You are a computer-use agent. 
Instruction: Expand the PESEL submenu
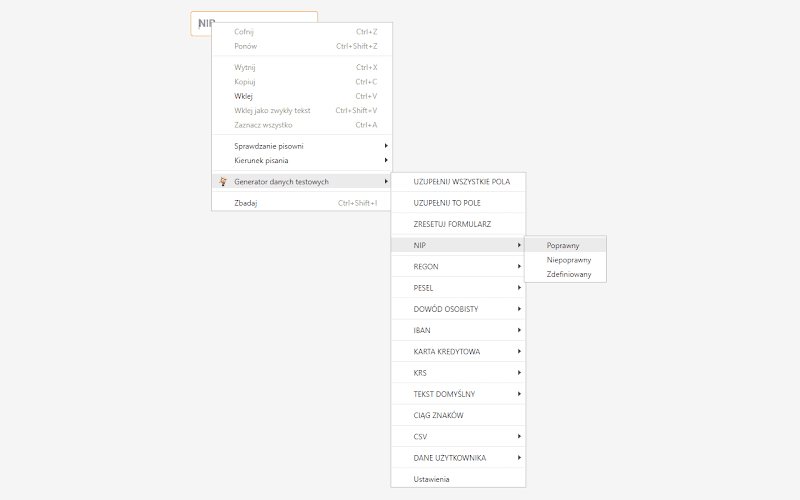(x=458, y=288)
